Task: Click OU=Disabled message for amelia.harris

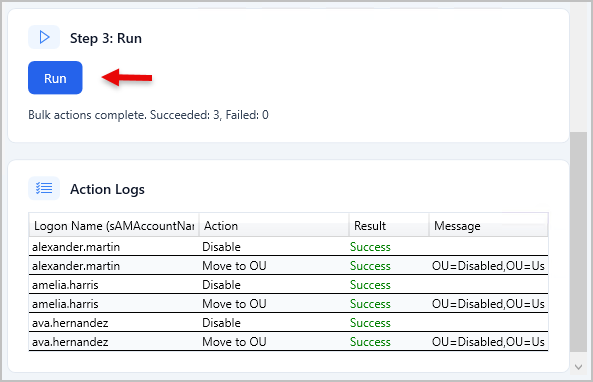Action: tap(488, 304)
